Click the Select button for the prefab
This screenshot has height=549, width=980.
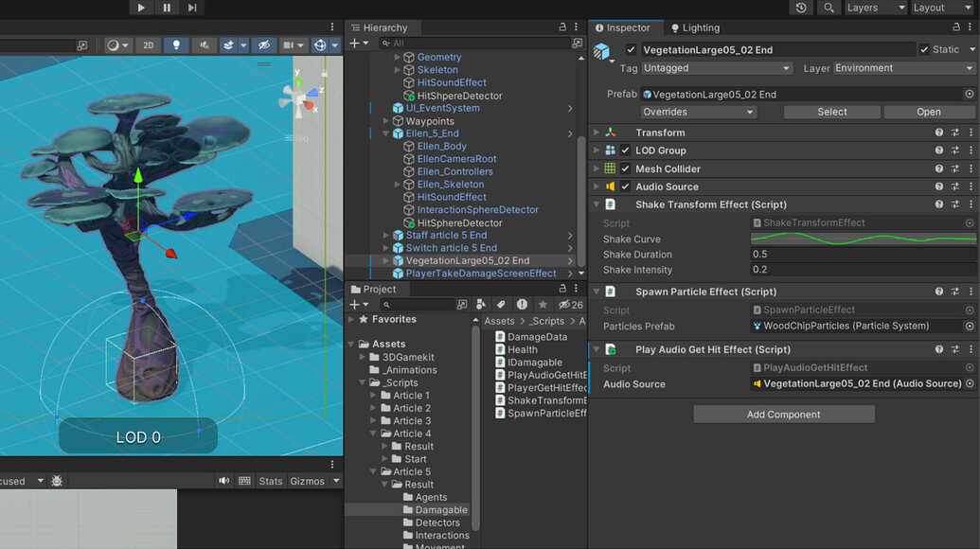click(830, 112)
